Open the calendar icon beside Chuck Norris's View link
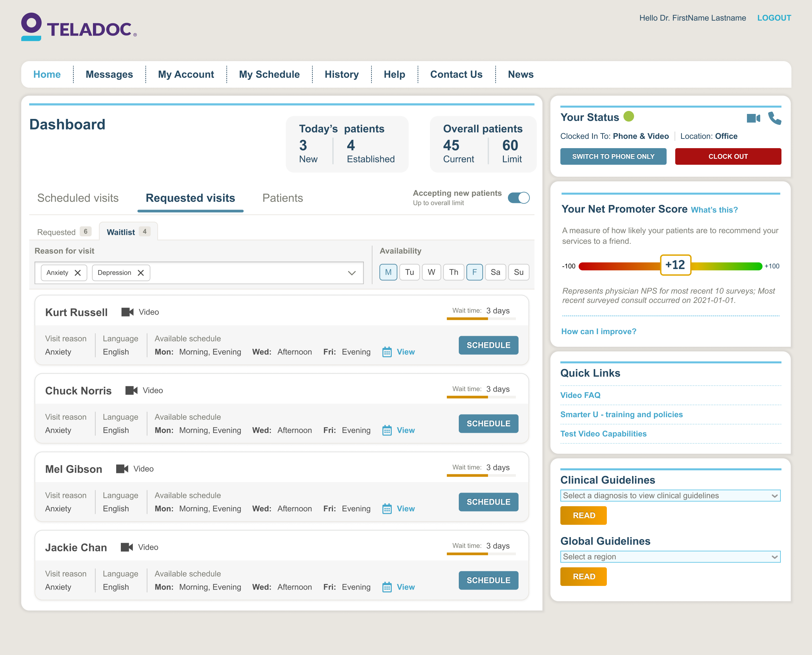 pos(387,430)
